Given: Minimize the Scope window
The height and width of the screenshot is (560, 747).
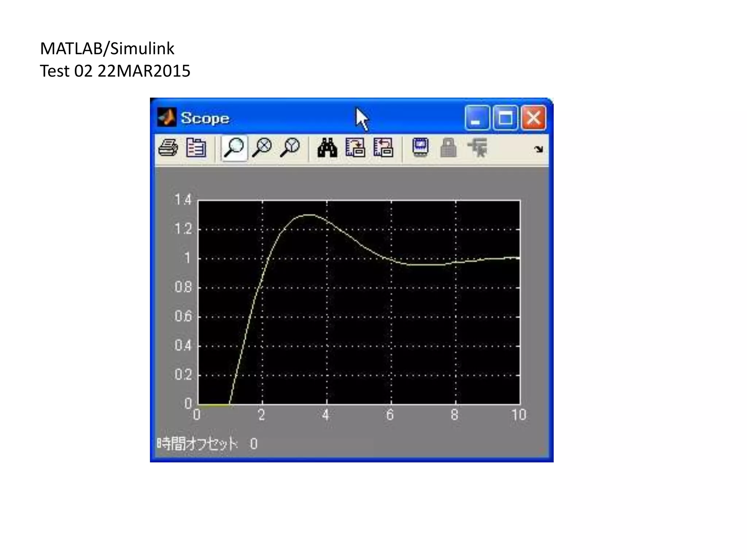Looking at the screenshot, I should (x=477, y=118).
